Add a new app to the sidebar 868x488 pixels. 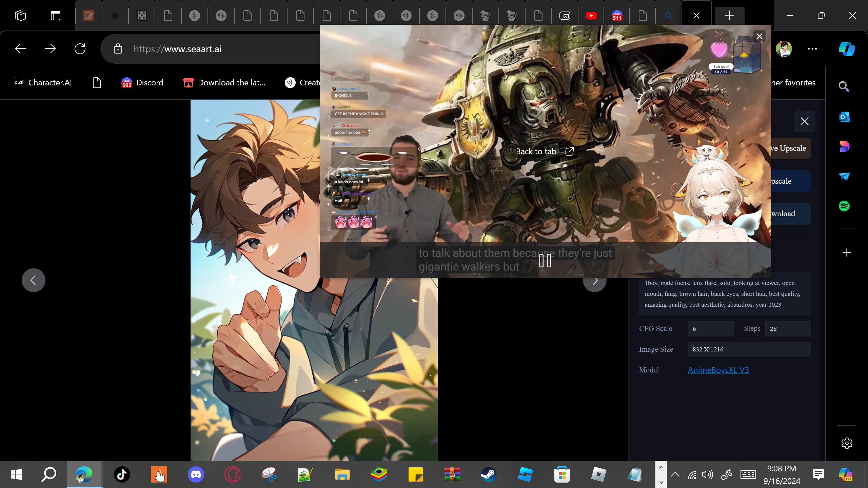pyautogui.click(x=847, y=252)
